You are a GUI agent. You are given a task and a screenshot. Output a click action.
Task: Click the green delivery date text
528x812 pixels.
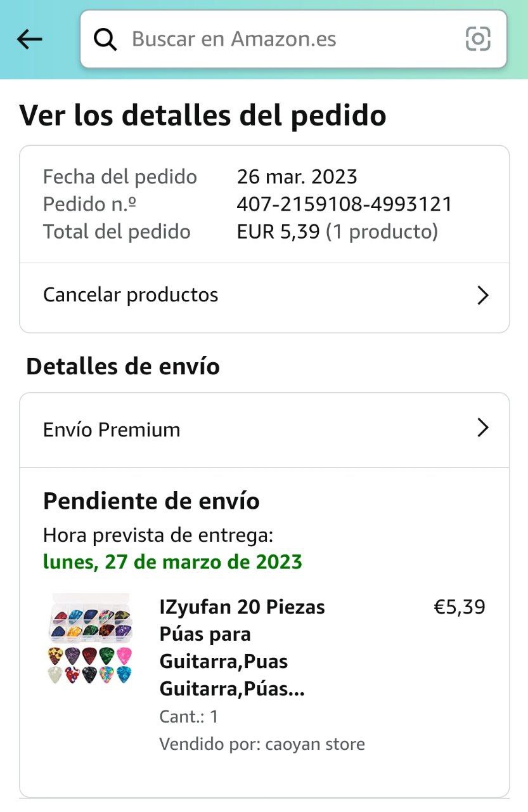click(x=172, y=562)
